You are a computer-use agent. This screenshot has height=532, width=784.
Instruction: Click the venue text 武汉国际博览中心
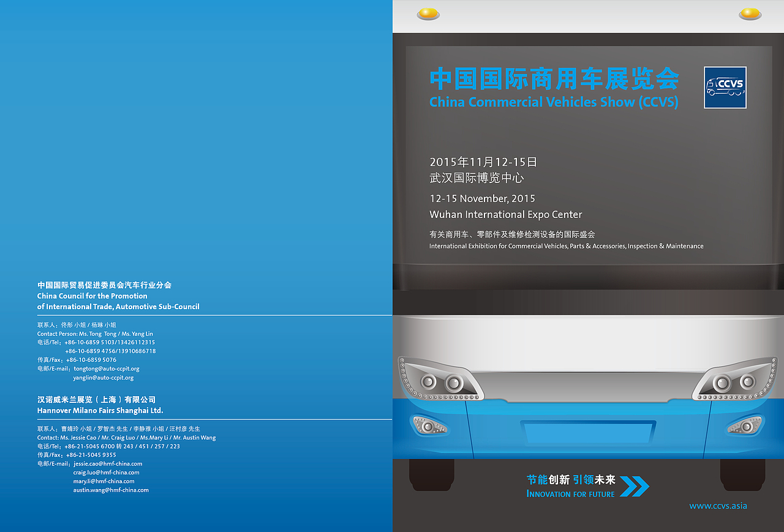(477, 178)
